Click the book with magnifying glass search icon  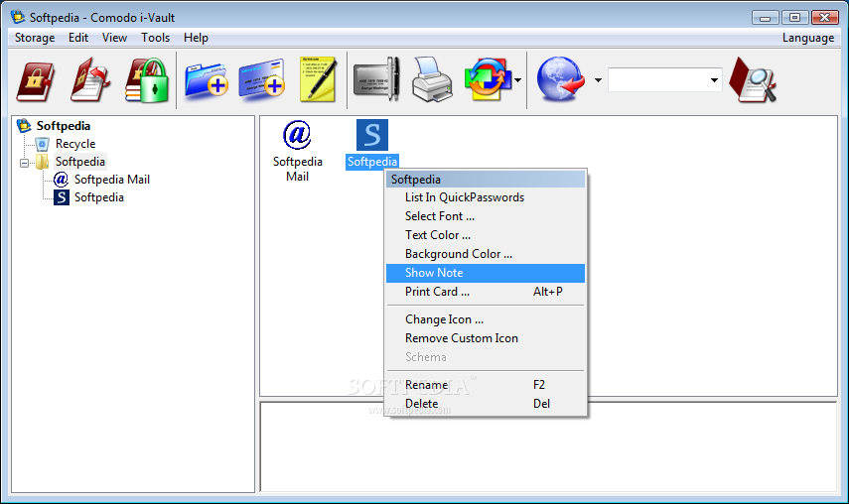(x=753, y=80)
